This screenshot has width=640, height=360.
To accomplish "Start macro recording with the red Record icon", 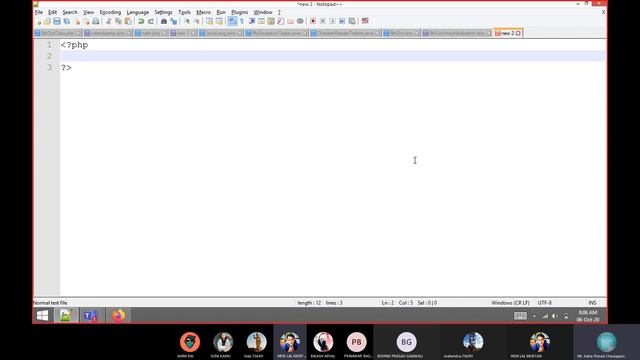I will click(313, 21).
